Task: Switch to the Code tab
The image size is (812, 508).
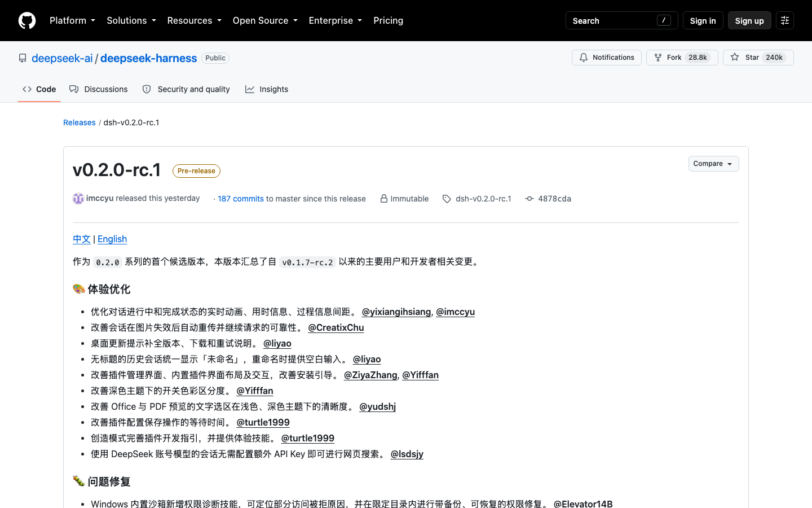Action: [39, 89]
